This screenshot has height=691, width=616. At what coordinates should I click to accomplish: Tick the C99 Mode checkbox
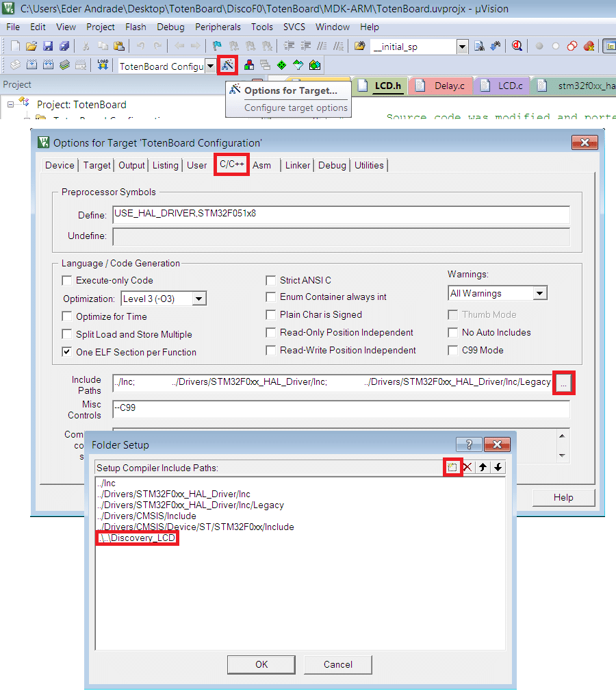pos(452,350)
